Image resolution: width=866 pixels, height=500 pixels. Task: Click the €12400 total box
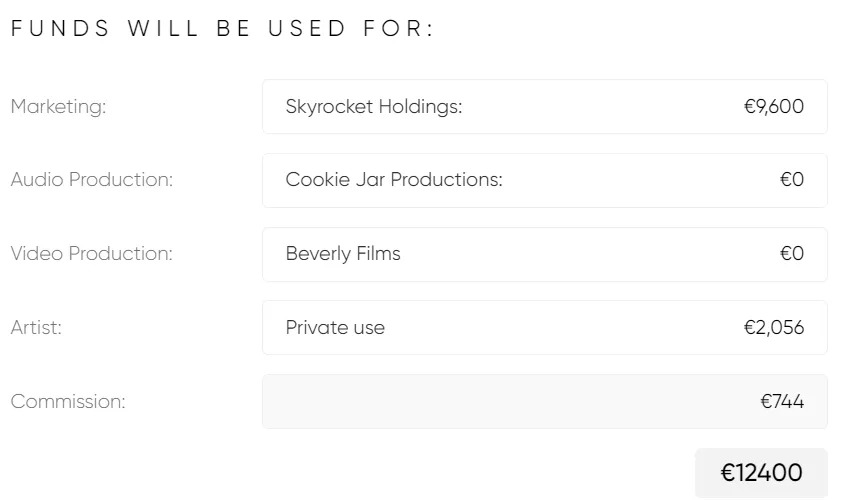761,473
